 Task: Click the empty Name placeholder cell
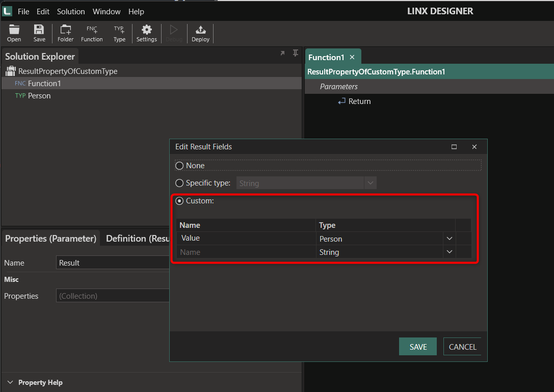246,252
